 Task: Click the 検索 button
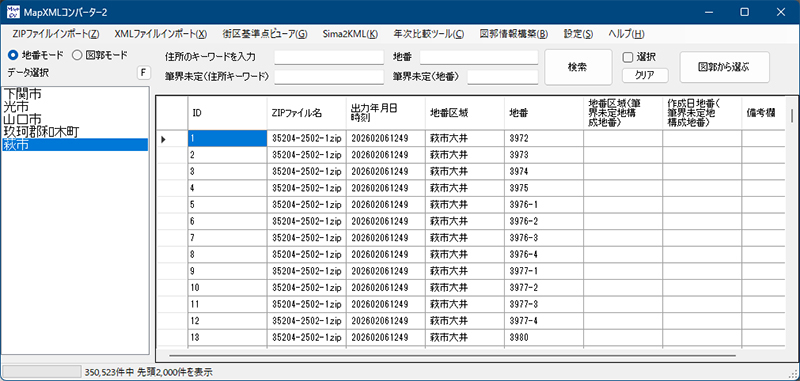(x=578, y=67)
